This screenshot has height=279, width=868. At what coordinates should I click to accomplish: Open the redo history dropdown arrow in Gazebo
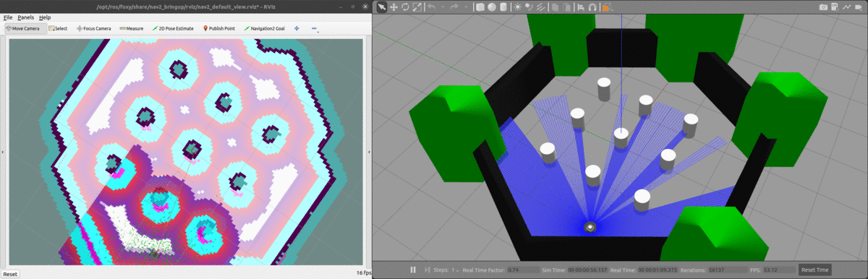[x=466, y=7]
